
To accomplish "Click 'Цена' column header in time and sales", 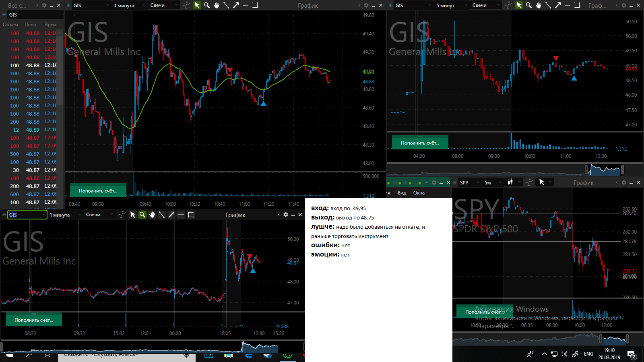I will click(x=30, y=25).
